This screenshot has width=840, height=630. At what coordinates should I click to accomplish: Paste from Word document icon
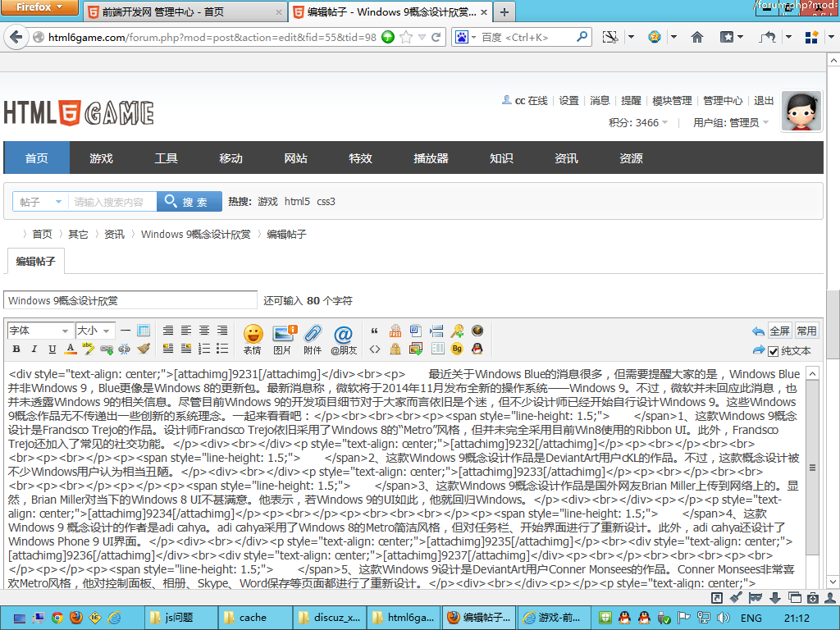416,331
